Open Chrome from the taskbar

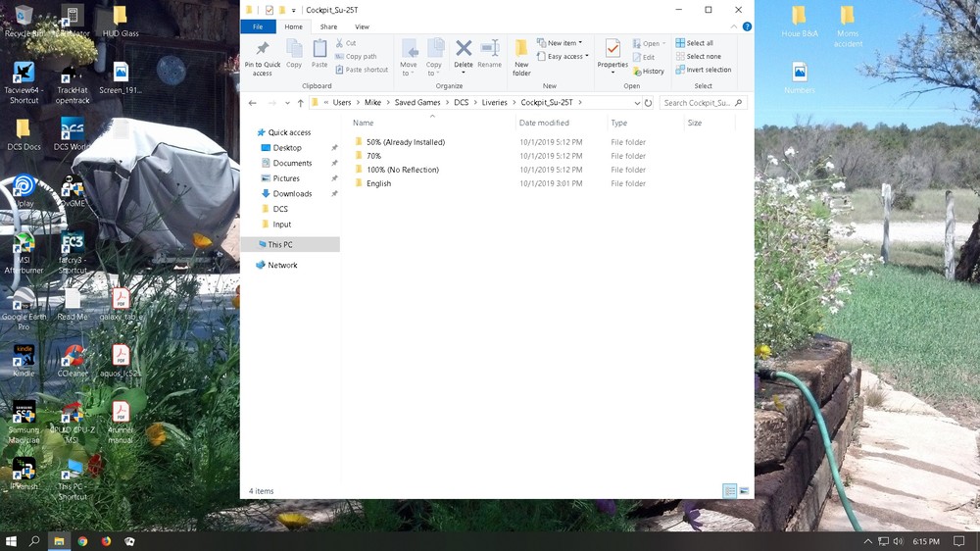point(82,541)
